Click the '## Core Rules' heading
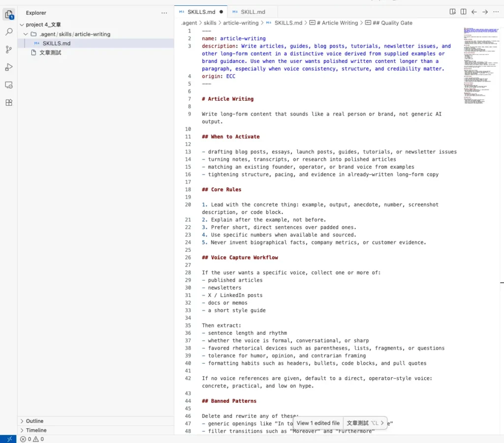 221,190
